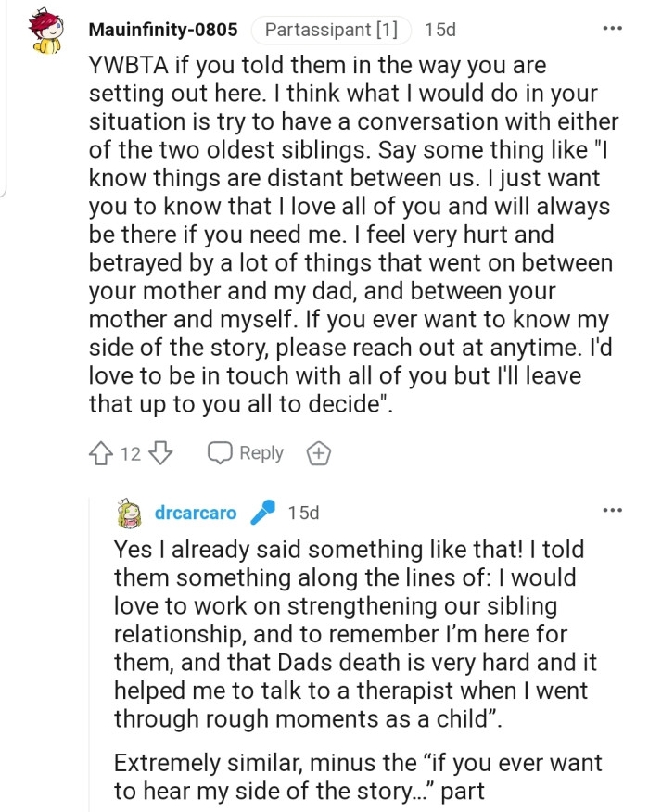Open the first comment's 15d timestamp
The width and height of the screenshot is (649, 812).
(440, 30)
